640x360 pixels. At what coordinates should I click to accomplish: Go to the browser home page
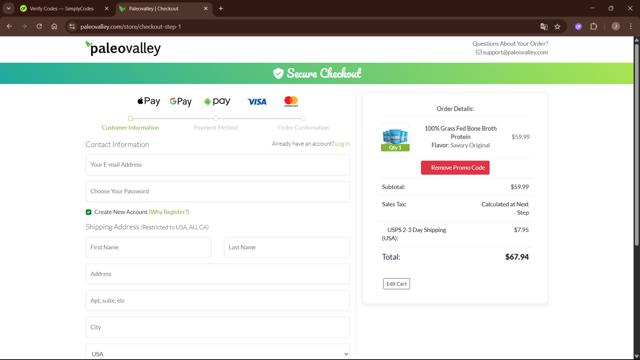[x=54, y=27]
